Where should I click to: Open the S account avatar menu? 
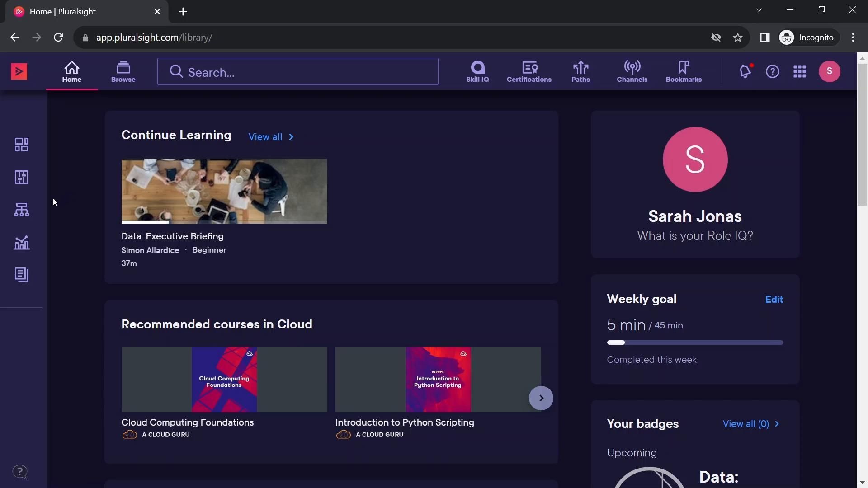[x=829, y=71]
